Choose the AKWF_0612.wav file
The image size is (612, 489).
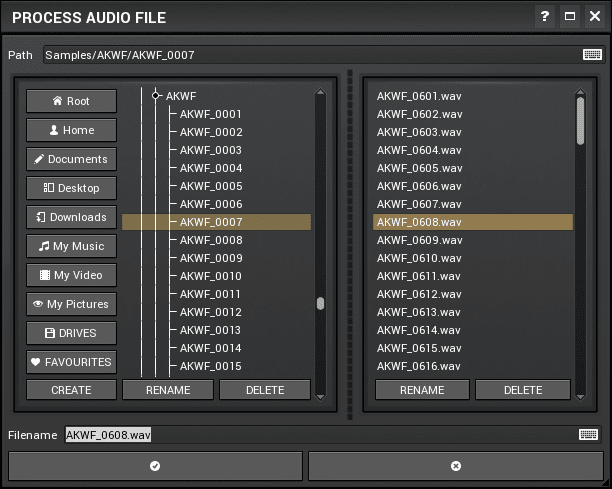tap(420, 294)
